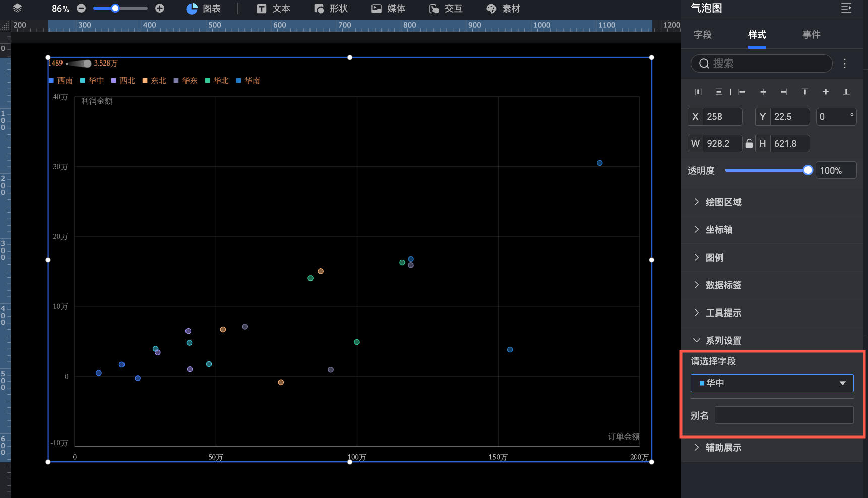Image resolution: width=868 pixels, height=498 pixels.
Task: Edit the rotation angle field
Action: click(x=836, y=117)
